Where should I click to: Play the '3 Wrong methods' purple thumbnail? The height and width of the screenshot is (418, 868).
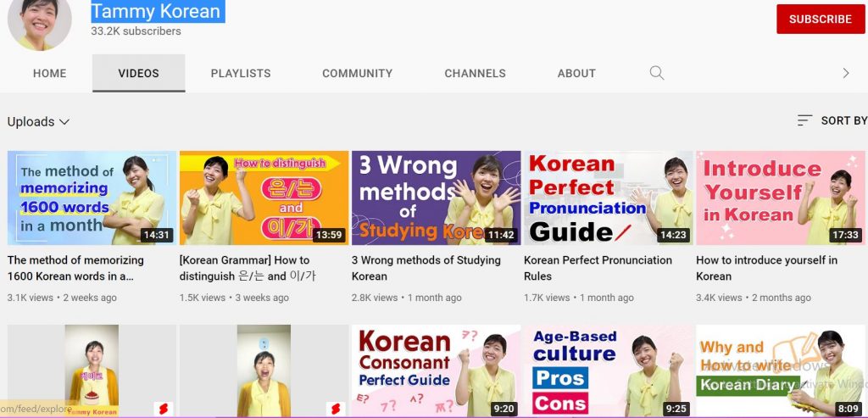pos(437,198)
